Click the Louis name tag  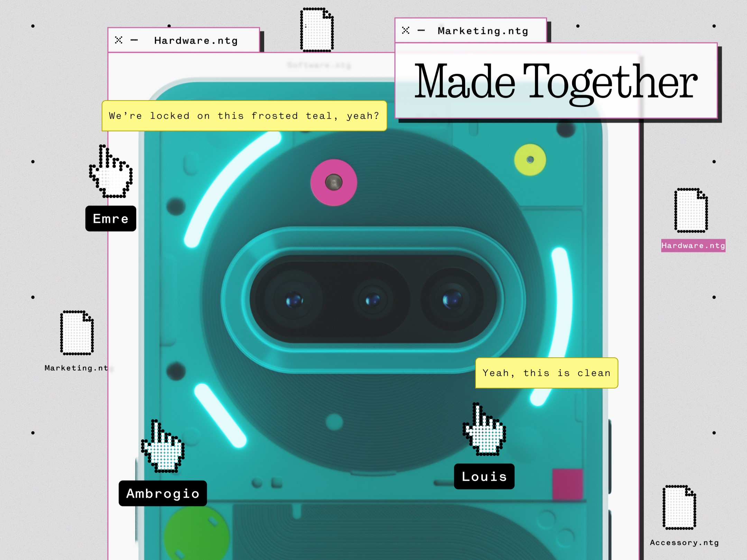[x=484, y=476]
